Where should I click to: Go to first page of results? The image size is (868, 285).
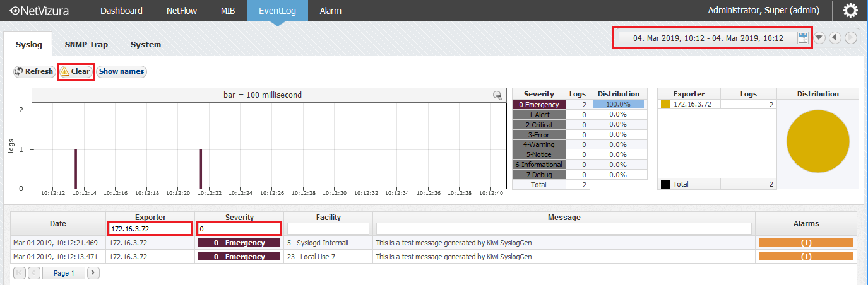(20, 273)
